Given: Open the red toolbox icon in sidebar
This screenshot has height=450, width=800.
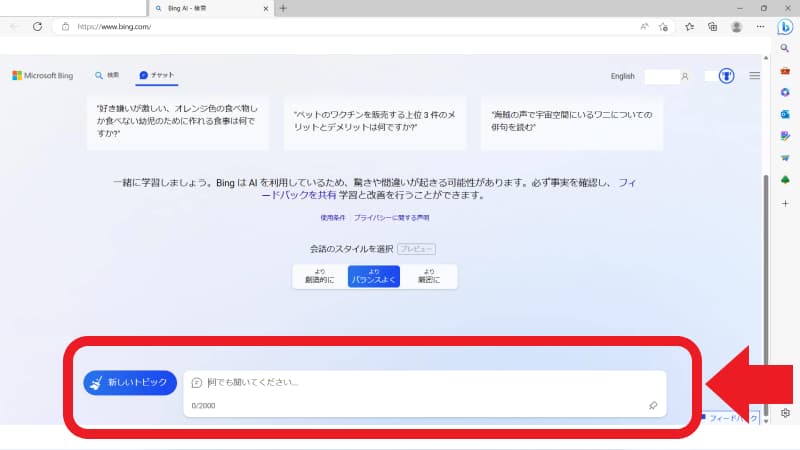Looking at the screenshot, I should click(785, 71).
